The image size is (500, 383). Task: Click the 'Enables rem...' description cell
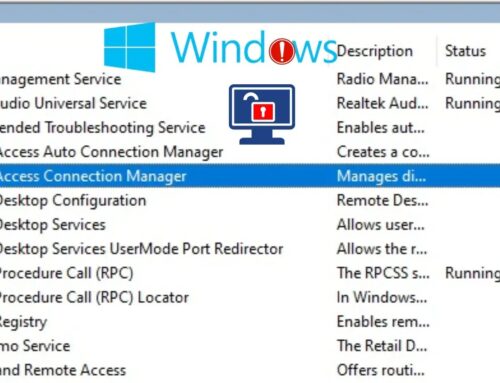(383, 322)
